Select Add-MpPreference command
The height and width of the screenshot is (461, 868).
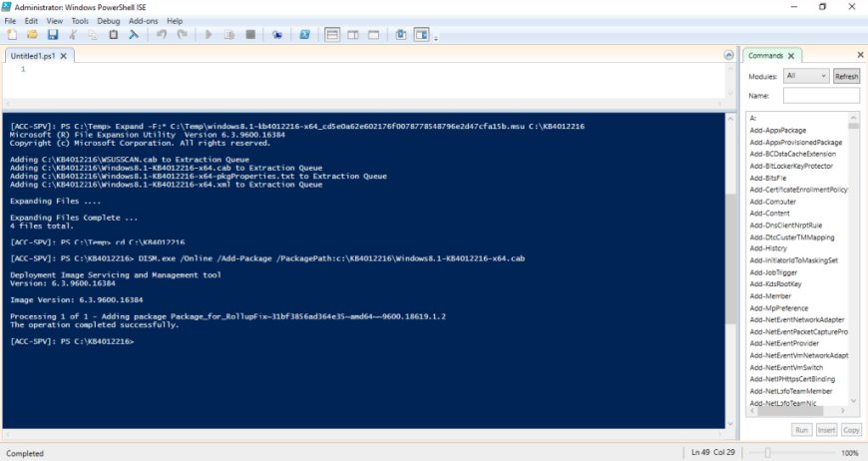click(779, 308)
